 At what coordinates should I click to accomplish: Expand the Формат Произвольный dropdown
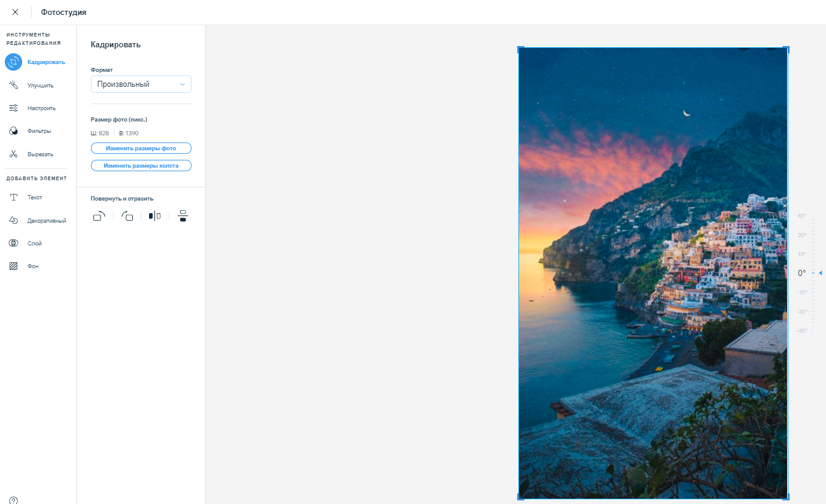click(141, 84)
